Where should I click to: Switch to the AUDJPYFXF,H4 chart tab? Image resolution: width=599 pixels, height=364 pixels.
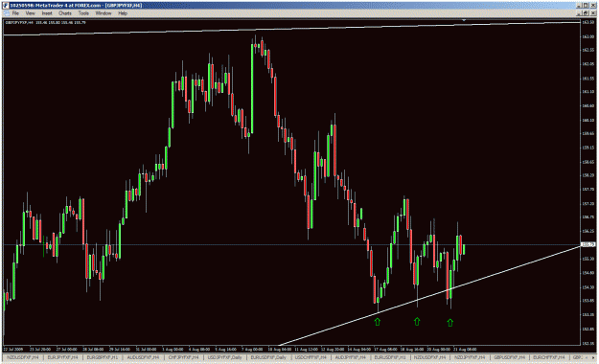[x=351, y=357]
